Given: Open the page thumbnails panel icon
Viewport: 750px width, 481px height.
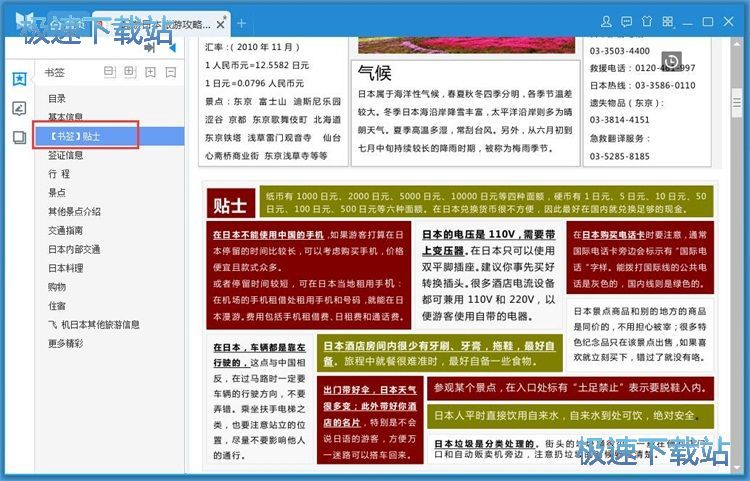Looking at the screenshot, I should (x=19, y=138).
